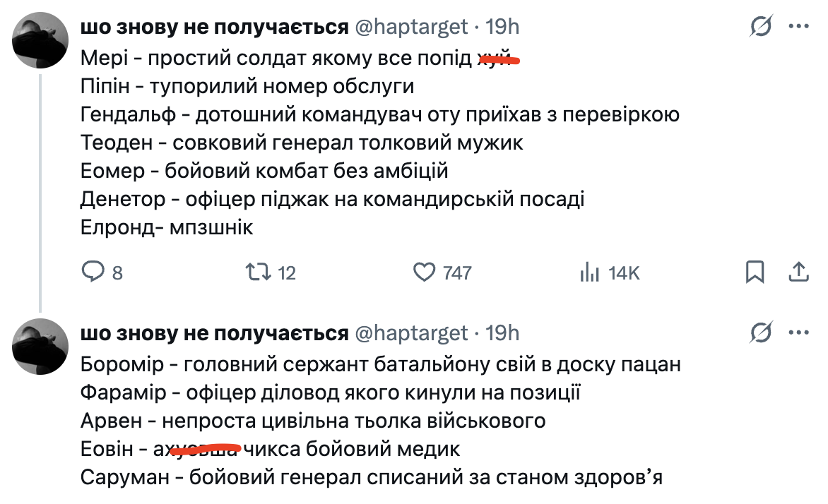Open more options menu on first tweet

click(798, 27)
